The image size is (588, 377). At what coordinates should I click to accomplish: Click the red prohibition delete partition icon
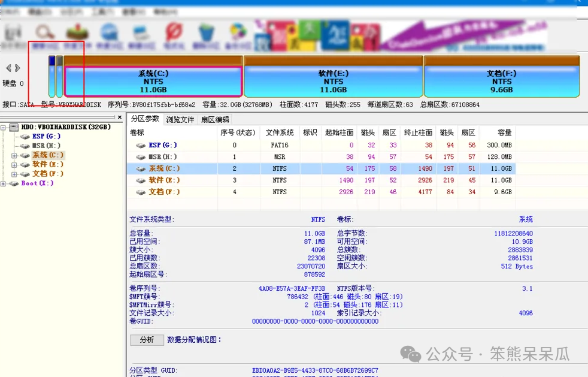174,31
